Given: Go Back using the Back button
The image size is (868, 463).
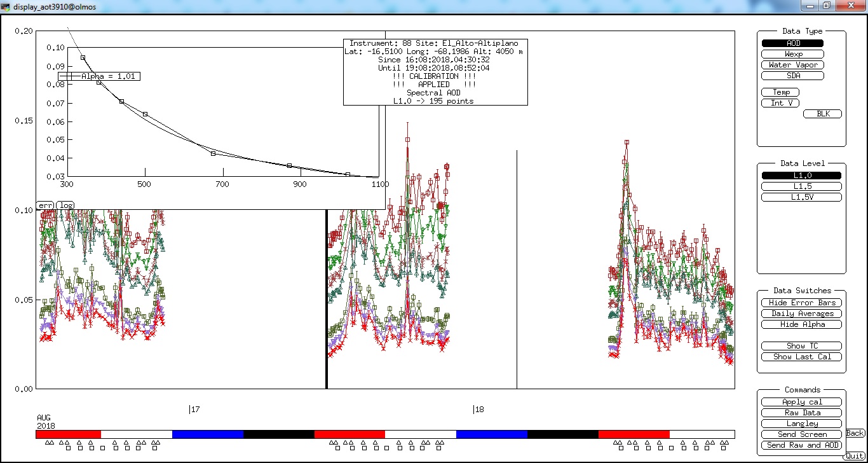Looking at the screenshot, I should (x=855, y=433).
